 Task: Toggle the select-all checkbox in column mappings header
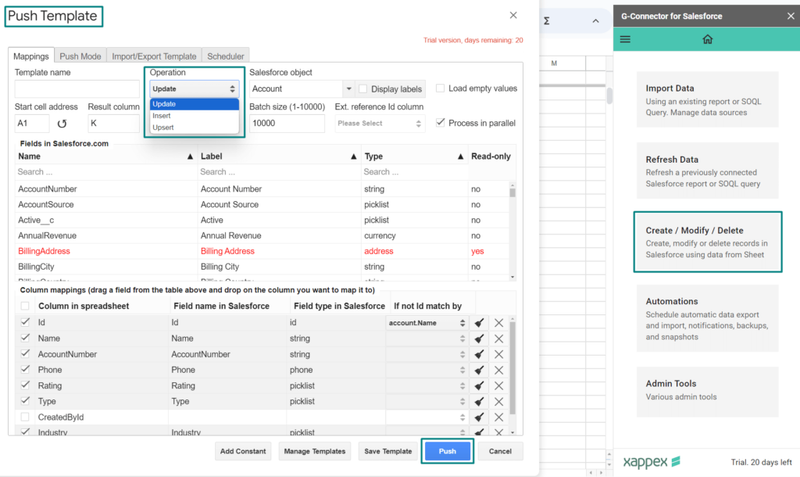24,306
